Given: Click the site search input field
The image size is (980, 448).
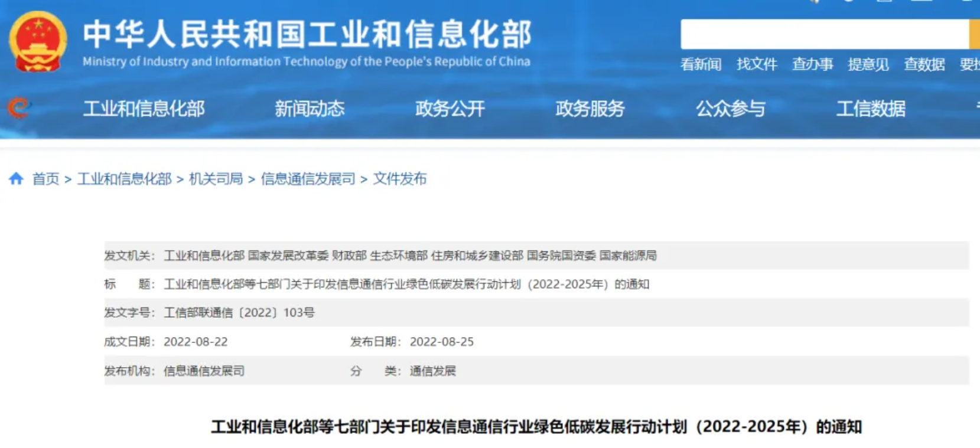Looking at the screenshot, I should [824, 34].
